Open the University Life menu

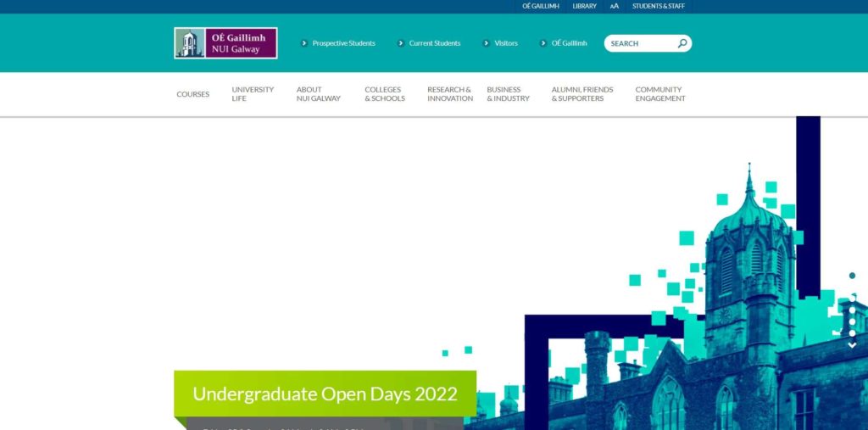pyautogui.click(x=253, y=94)
